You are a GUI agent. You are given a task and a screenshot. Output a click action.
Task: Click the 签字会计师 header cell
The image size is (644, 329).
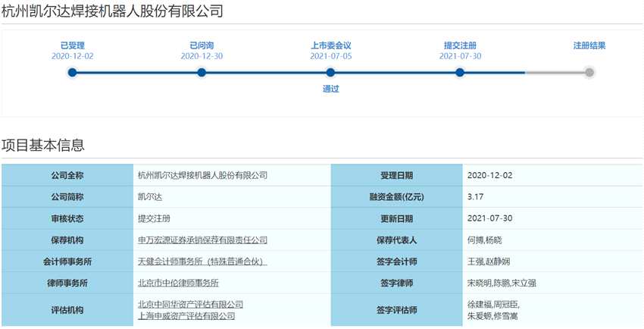point(397,262)
